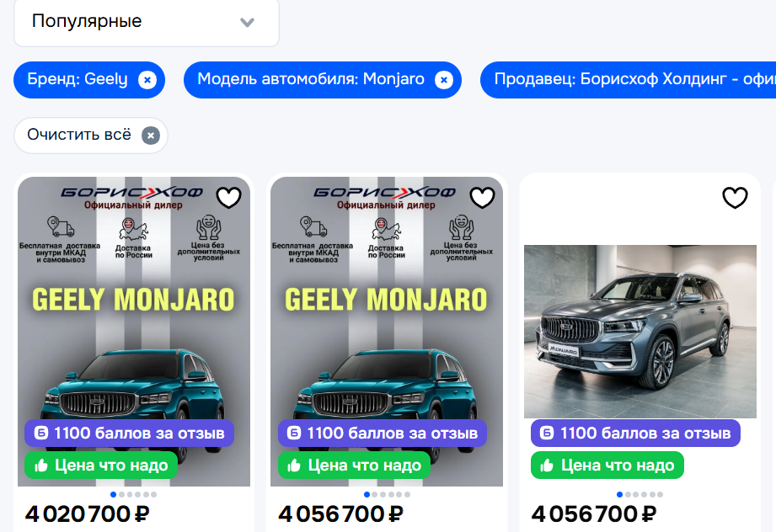Click Цена что надо badge on second card
The height and width of the screenshot is (532, 776).
point(355,465)
